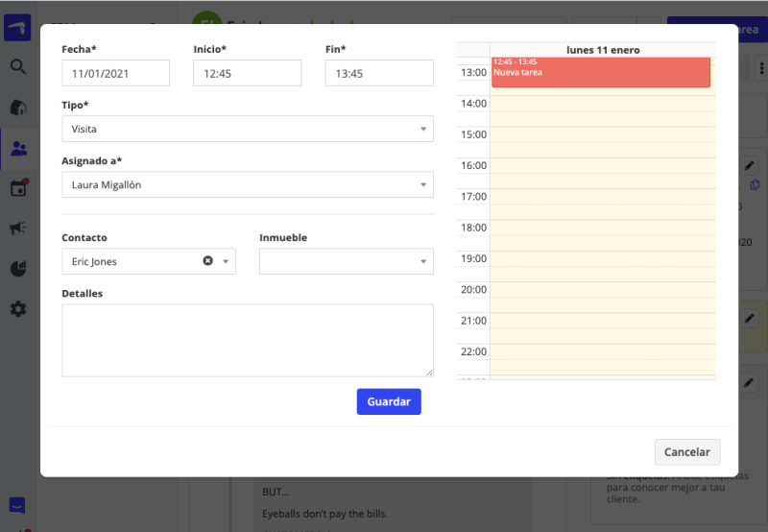Open the Contacto dropdown arrow
Image resolution: width=768 pixels, height=532 pixels.
226,261
